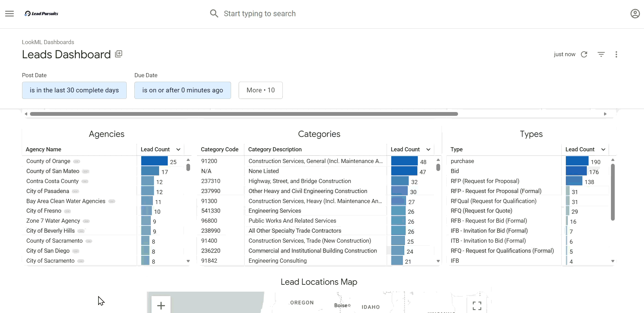Open the dashboard three-dot actions menu

616,54
